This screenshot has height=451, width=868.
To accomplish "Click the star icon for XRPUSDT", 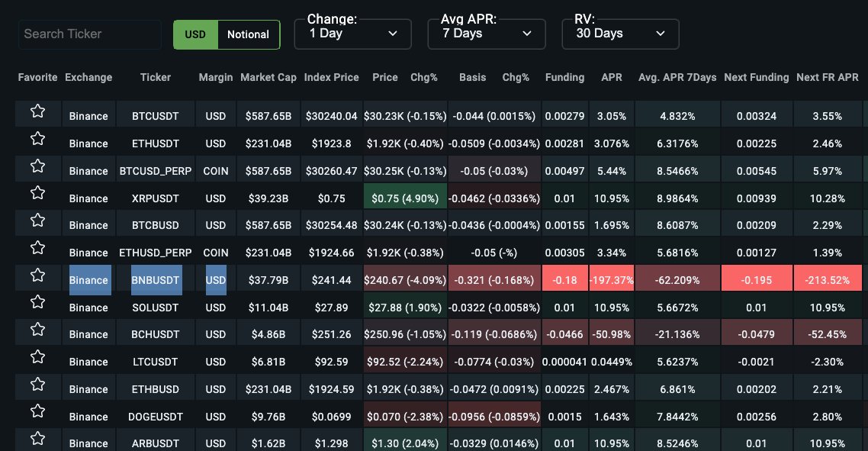I will tap(37, 194).
